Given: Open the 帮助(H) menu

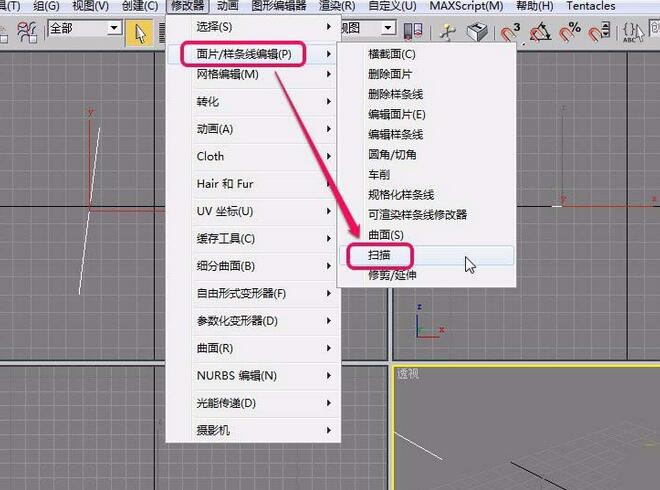Looking at the screenshot, I should pos(534,6).
